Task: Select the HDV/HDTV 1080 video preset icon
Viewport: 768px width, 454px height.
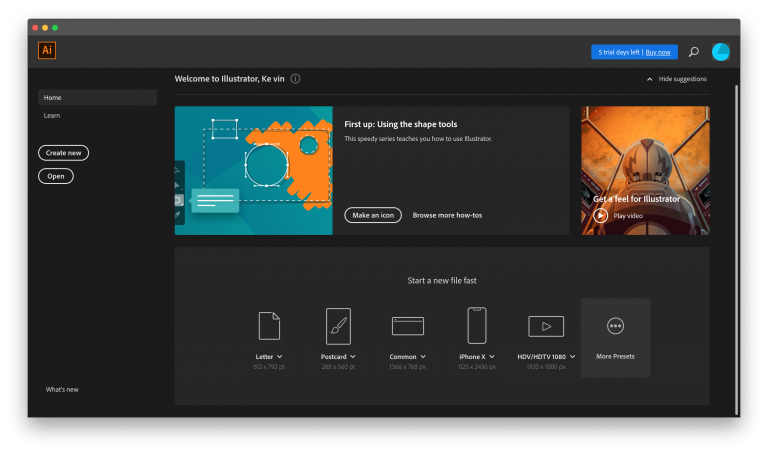Action: [546, 326]
